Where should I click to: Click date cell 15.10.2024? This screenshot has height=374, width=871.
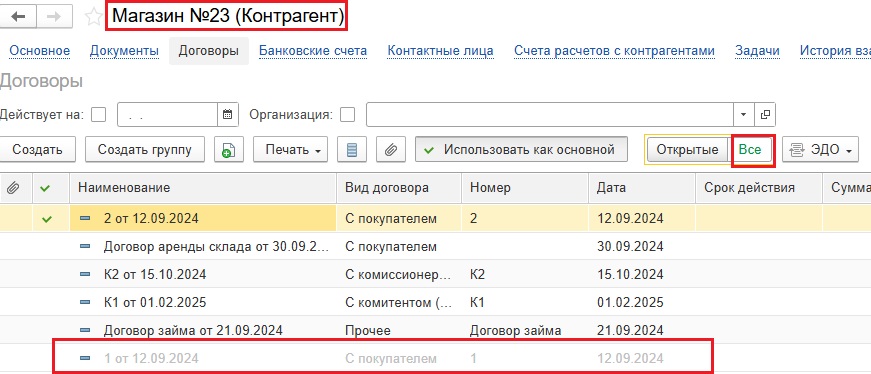(x=642, y=275)
